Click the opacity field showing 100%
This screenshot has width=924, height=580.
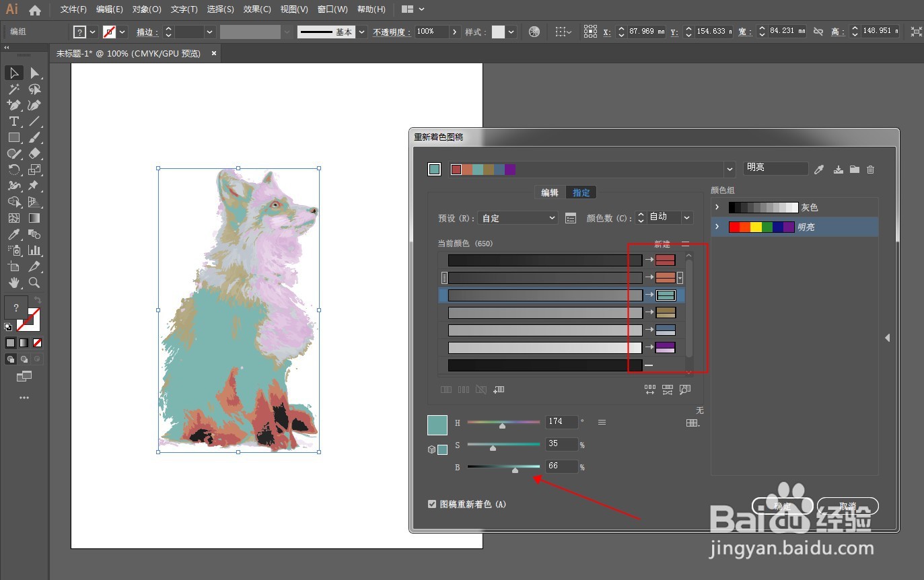click(431, 32)
